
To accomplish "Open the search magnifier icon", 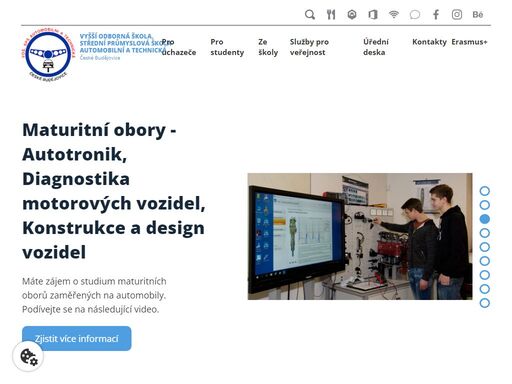I will click(x=310, y=15).
